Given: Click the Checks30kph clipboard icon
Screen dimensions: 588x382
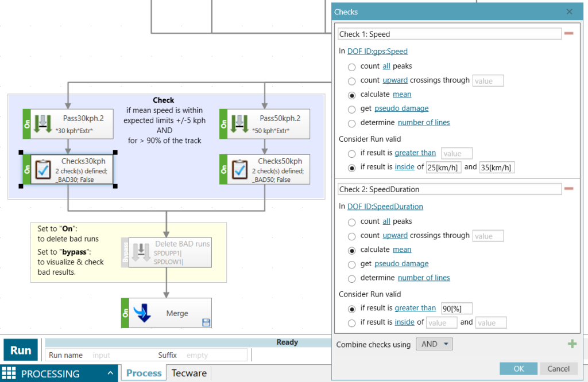Looking at the screenshot, I should pos(44,169).
